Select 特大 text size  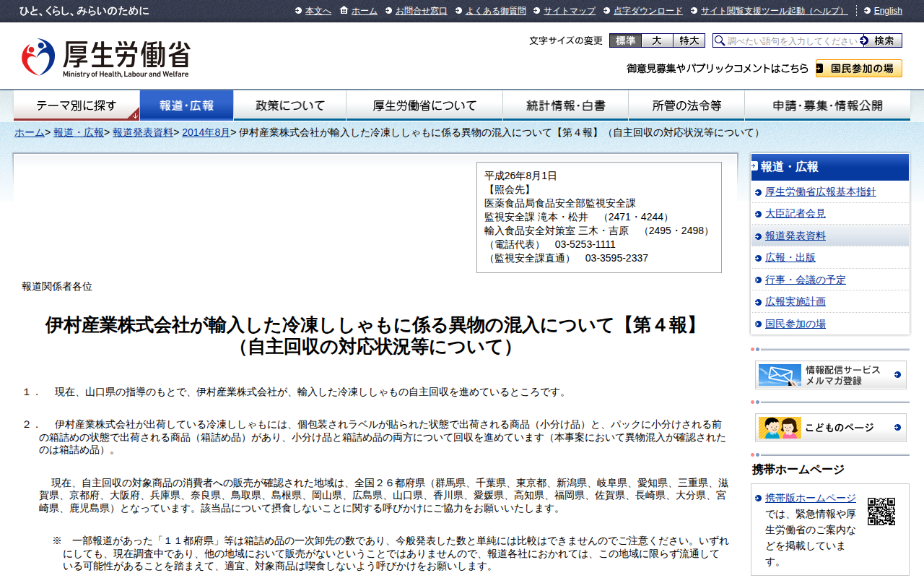(689, 40)
